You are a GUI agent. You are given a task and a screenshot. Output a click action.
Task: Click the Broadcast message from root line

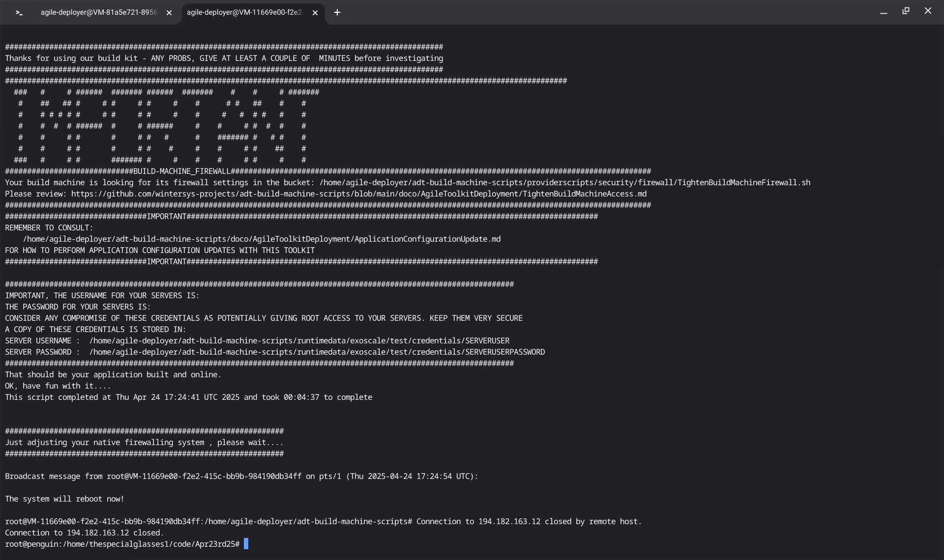241,476
